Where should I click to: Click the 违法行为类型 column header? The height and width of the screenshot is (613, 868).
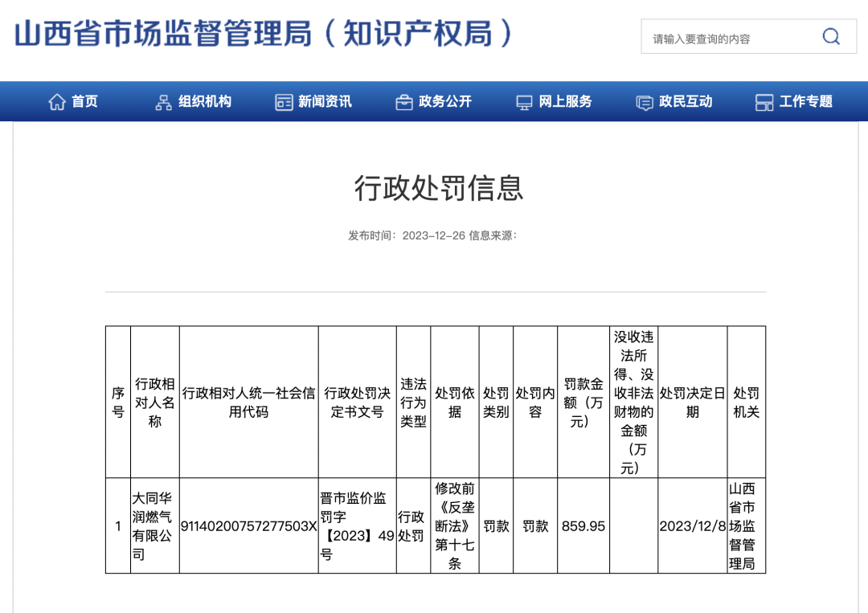coord(414,403)
